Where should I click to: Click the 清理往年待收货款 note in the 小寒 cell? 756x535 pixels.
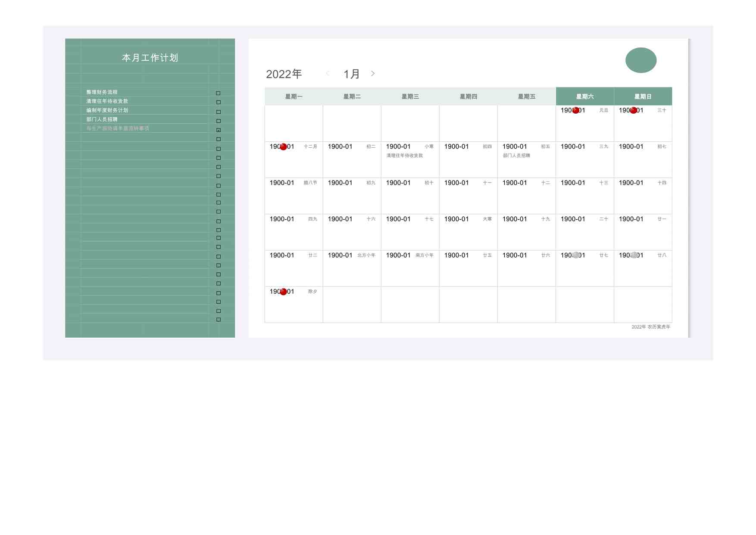405,156
